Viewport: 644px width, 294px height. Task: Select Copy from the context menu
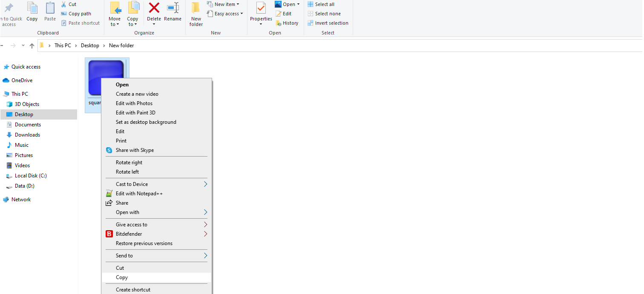(x=122, y=277)
